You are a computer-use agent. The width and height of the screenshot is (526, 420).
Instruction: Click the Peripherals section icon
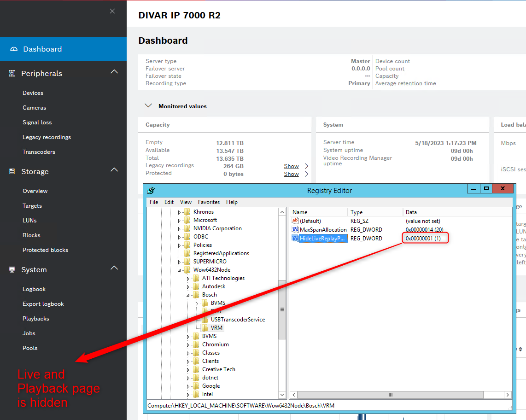click(12, 74)
